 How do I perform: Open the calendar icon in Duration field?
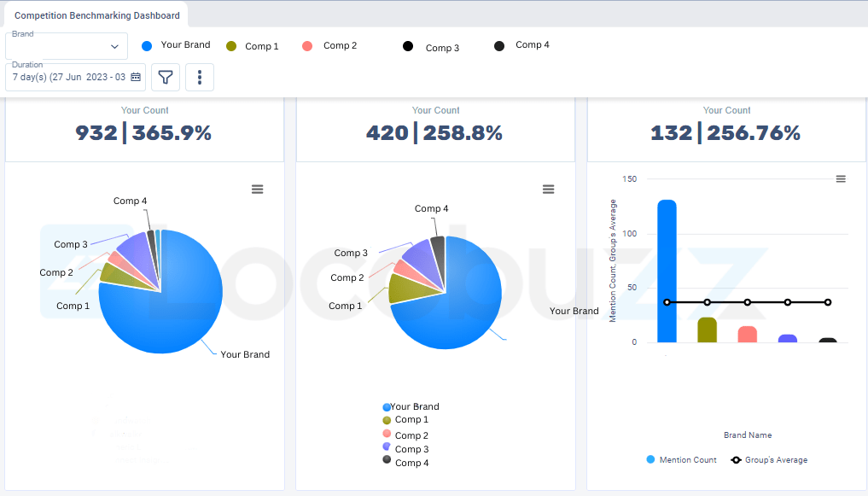click(136, 77)
